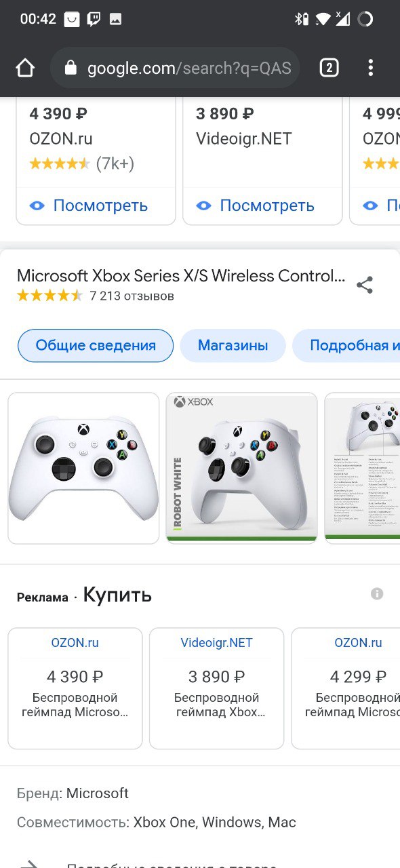400x868 pixels.
Task: Tap the ad info icon next to Купить
Action: pos(377,594)
